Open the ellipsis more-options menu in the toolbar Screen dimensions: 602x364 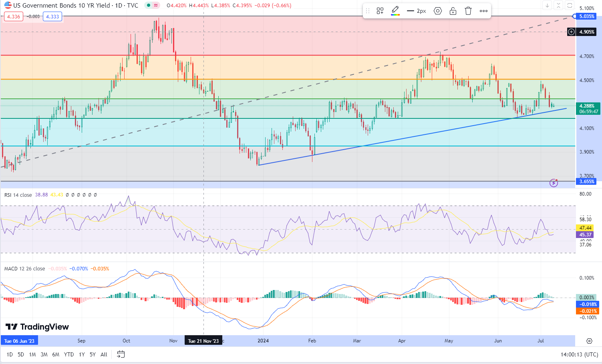(483, 11)
